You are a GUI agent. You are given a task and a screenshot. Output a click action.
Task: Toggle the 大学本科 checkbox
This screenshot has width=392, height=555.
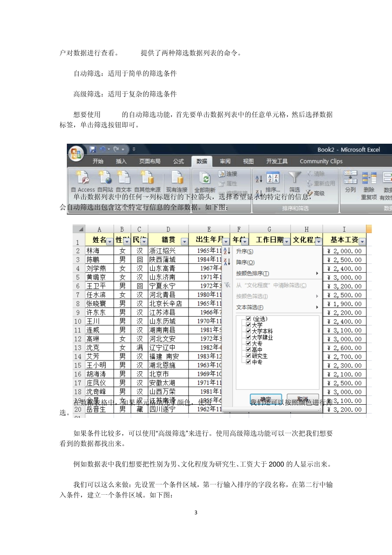[248, 331]
